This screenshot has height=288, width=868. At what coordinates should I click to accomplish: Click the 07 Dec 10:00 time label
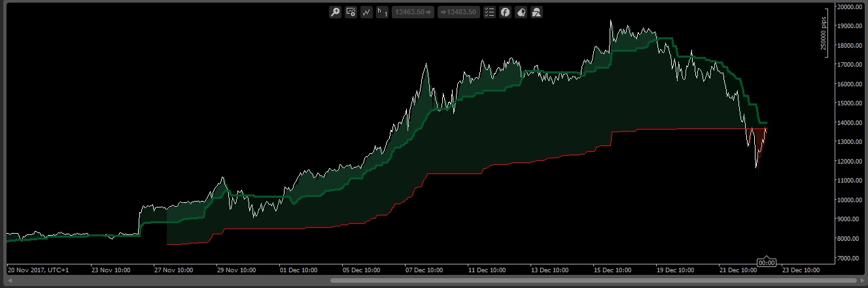(x=425, y=269)
